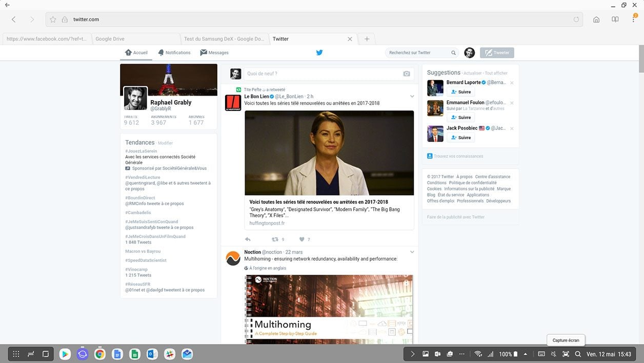Screen dimensions: 644x363
Task: Click the Twitter bird logo
Action: (x=319, y=52)
